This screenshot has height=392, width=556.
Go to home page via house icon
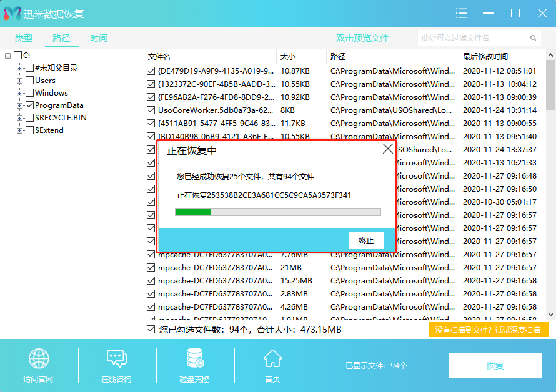click(272, 359)
